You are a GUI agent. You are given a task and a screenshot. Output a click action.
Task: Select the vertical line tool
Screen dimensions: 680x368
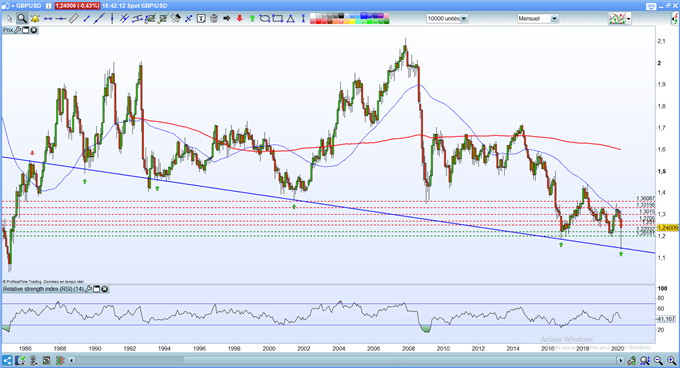pos(112,19)
